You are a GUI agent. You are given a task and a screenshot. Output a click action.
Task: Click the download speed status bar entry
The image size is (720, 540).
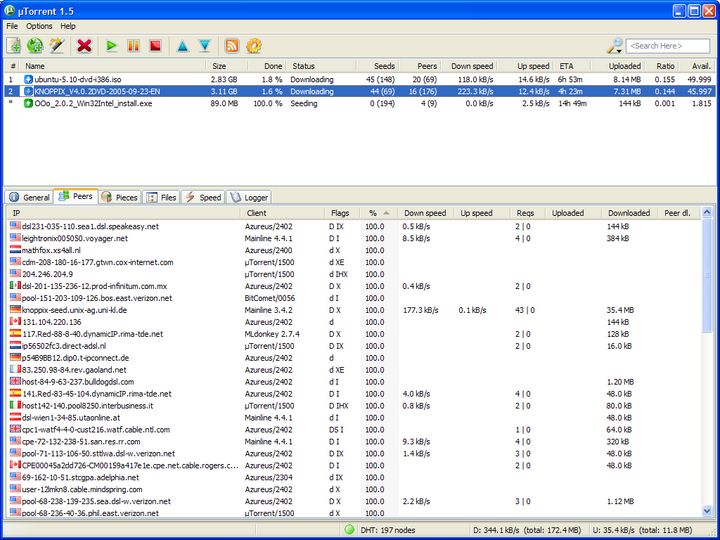coord(527,530)
